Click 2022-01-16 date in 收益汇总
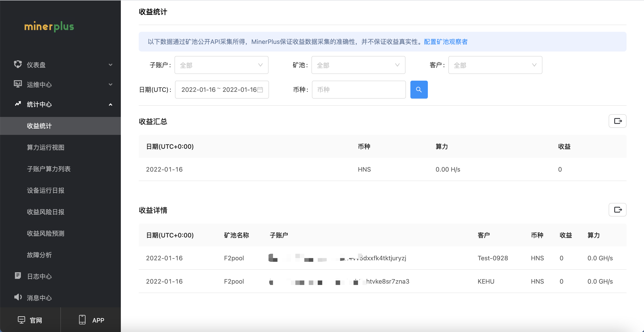 coord(164,170)
